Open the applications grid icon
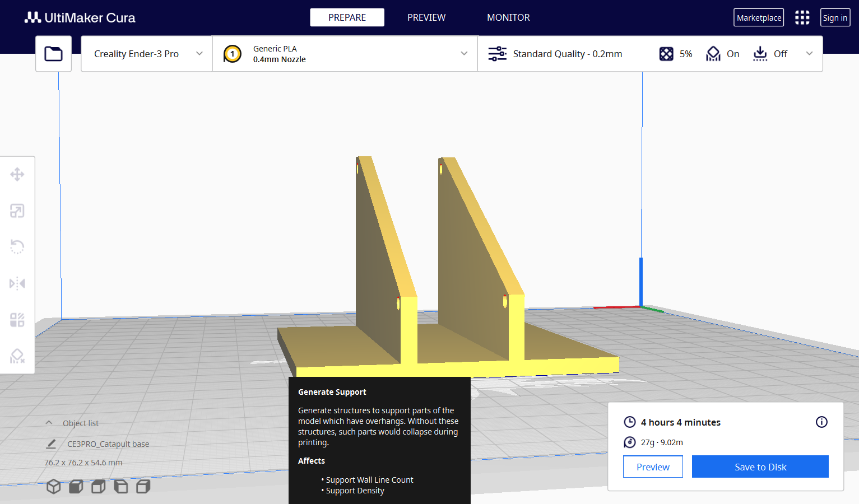859x504 pixels. tap(802, 18)
